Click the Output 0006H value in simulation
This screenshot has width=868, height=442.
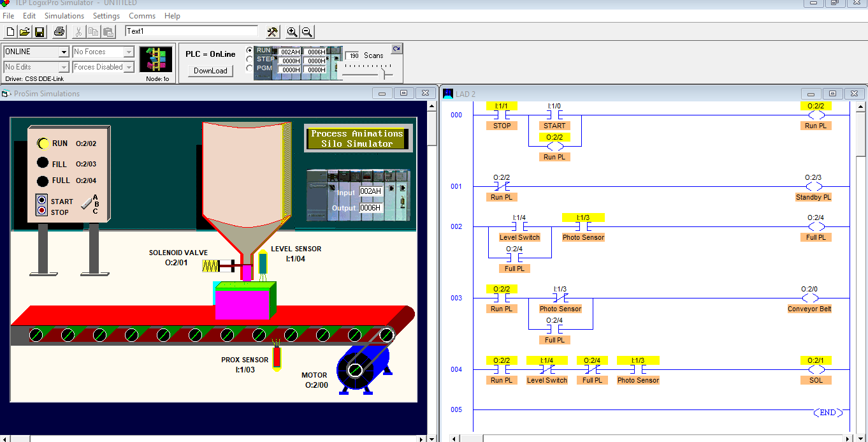point(371,208)
